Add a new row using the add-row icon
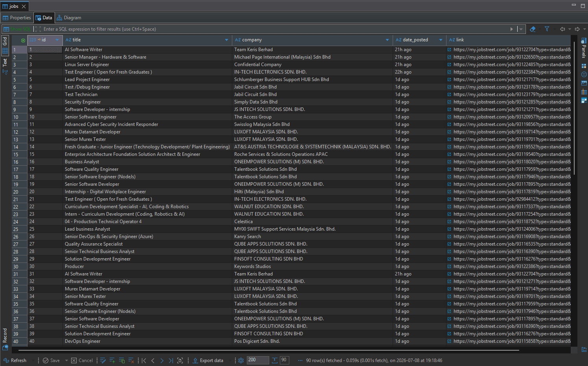The height and width of the screenshot is (366, 588). click(x=112, y=360)
